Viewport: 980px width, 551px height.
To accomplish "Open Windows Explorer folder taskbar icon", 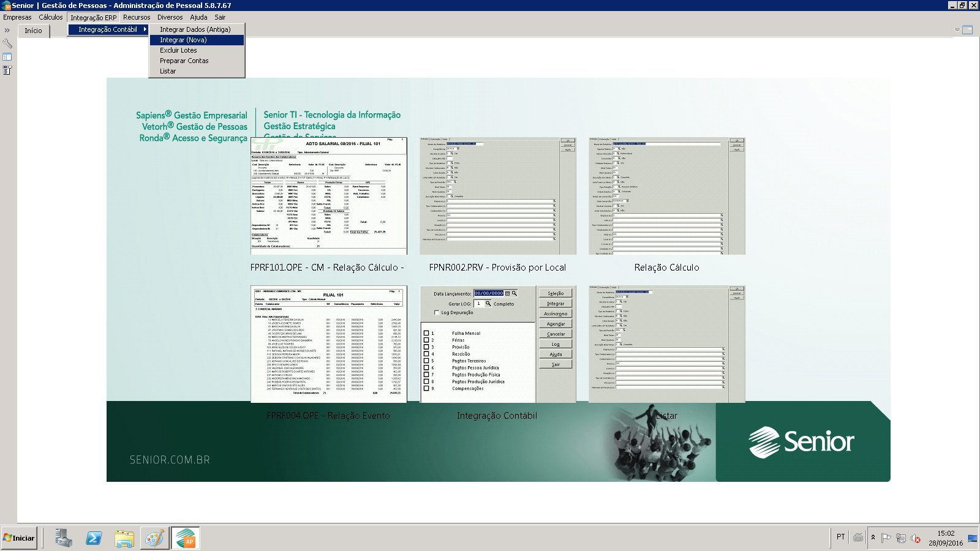I will pos(124,538).
